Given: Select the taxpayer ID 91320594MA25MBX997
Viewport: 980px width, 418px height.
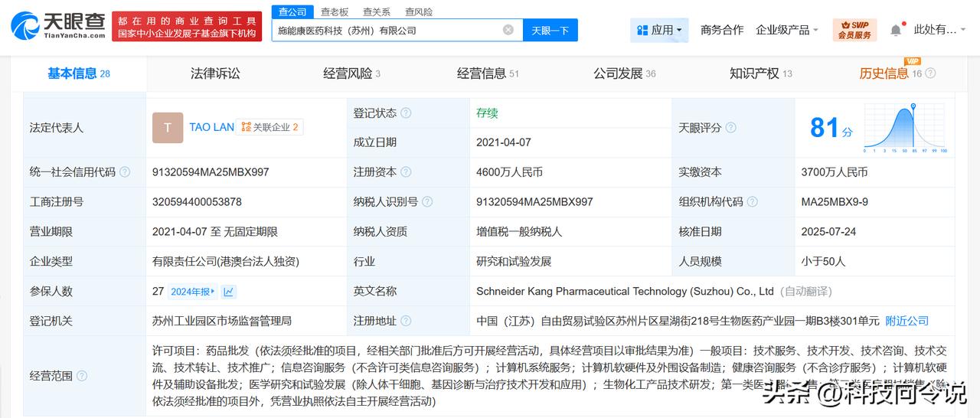Looking at the screenshot, I should 534,202.
